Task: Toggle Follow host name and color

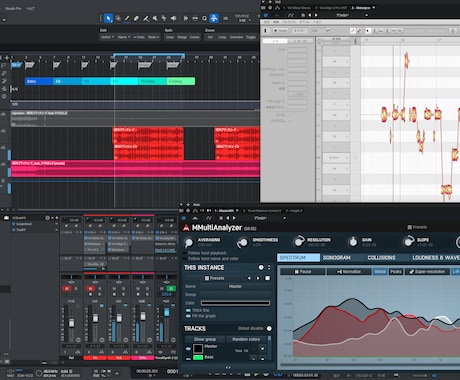Action: click(185, 258)
